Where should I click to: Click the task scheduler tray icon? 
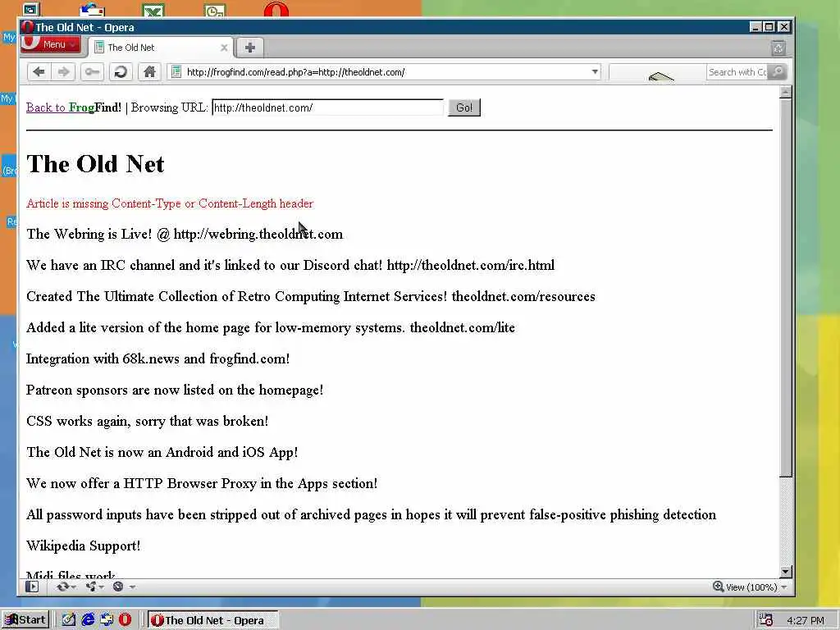(766, 620)
